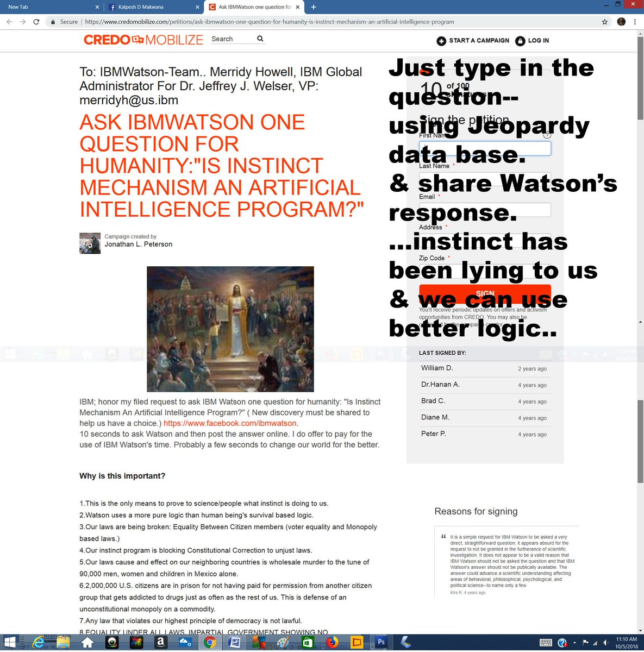Image resolution: width=644 pixels, height=652 pixels.
Task: Click into the Email field
Action: tap(485, 210)
